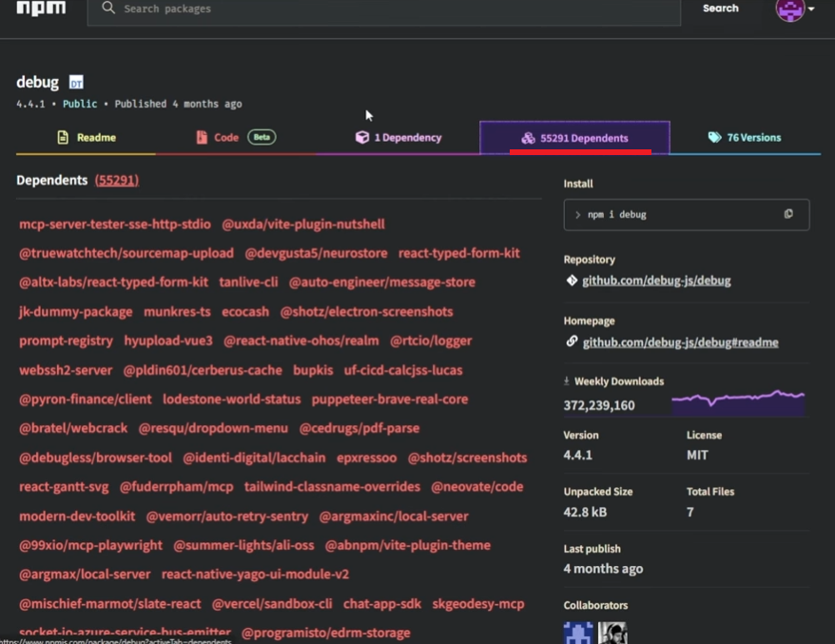The image size is (835, 644).
Task: Open prompt-registry package link
Action: [66, 341]
